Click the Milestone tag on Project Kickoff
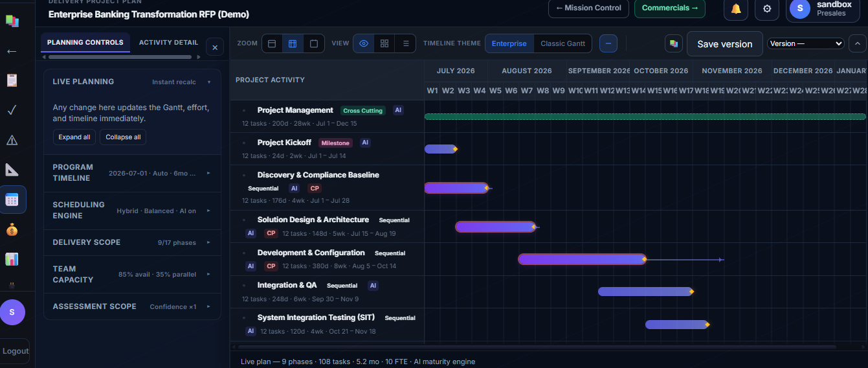868x368 pixels. coord(335,143)
